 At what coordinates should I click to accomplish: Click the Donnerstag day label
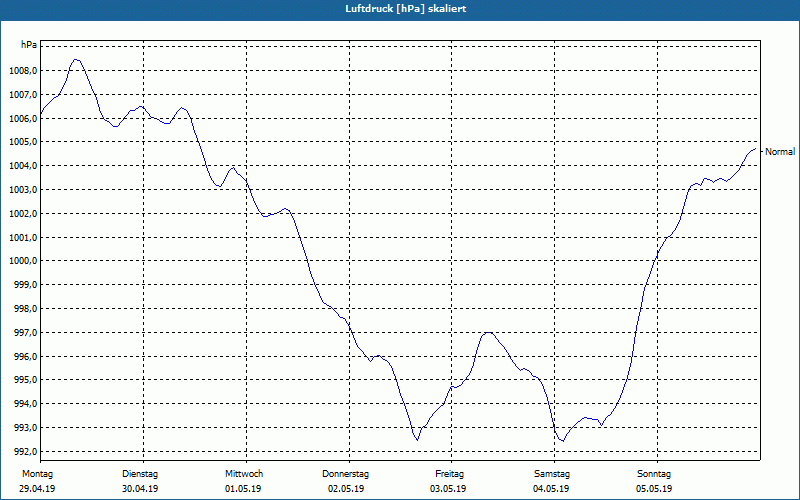pos(346,474)
